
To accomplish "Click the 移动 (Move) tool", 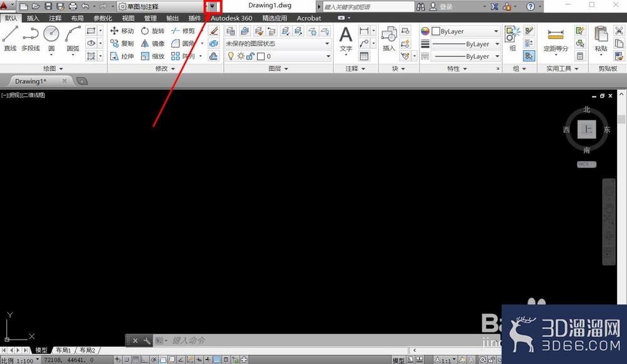I will point(122,31).
